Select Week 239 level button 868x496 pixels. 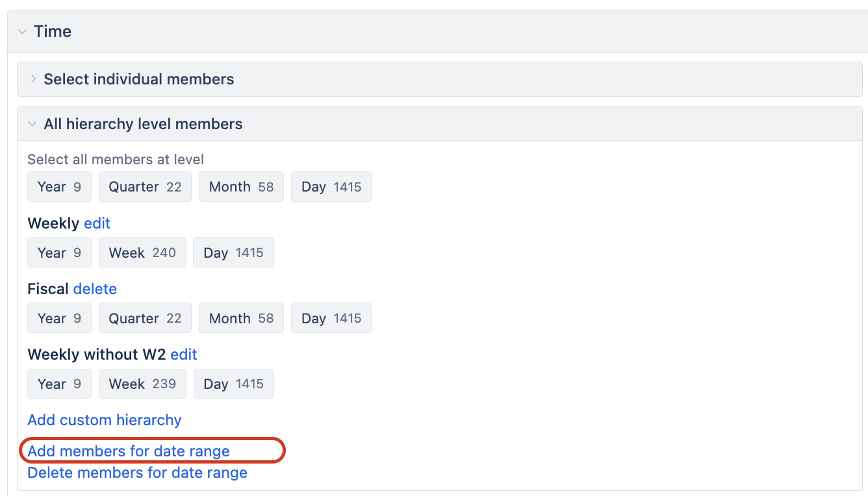[x=142, y=384]
